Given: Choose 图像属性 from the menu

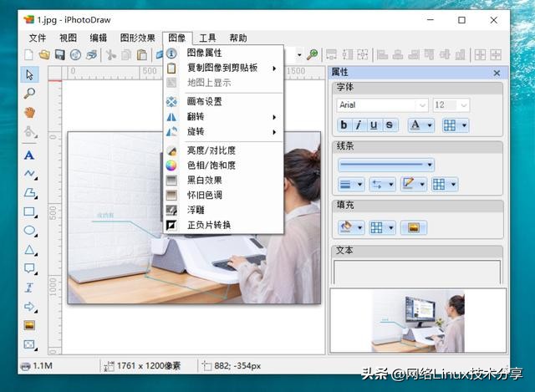Looking at the screenshot, I should click(x=223, y=53).
